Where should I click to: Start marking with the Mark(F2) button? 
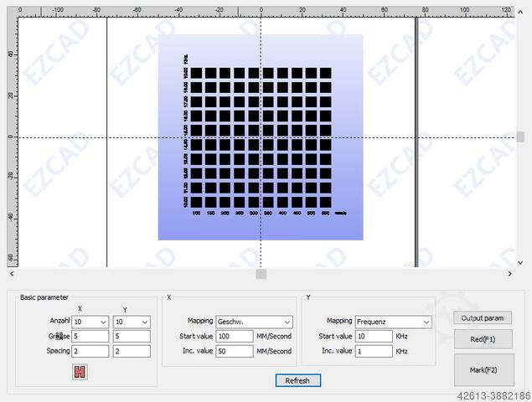coord(482,369)
